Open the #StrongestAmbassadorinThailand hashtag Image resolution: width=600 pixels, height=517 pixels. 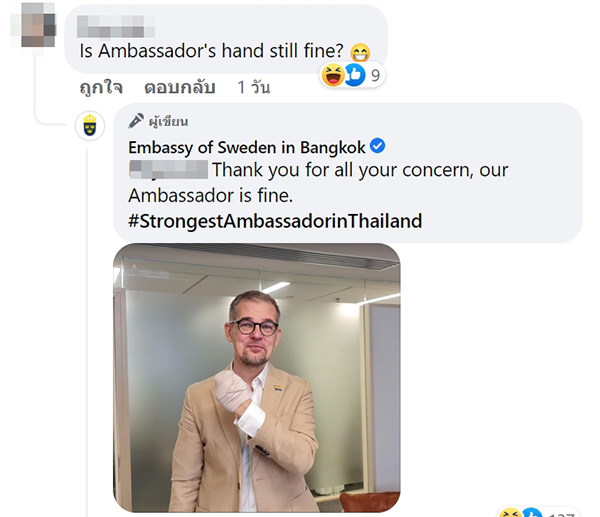[x=275, y=221]
